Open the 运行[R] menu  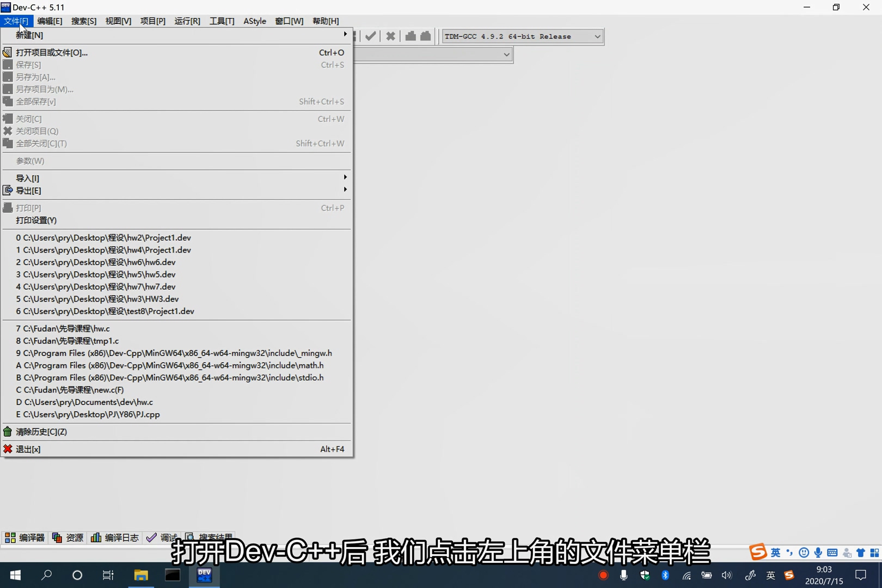(x=187, y=21)
